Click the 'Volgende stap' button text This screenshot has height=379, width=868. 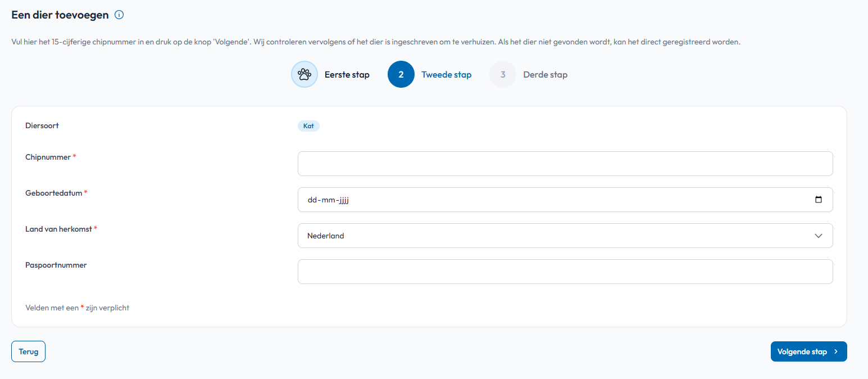point(802,351)
